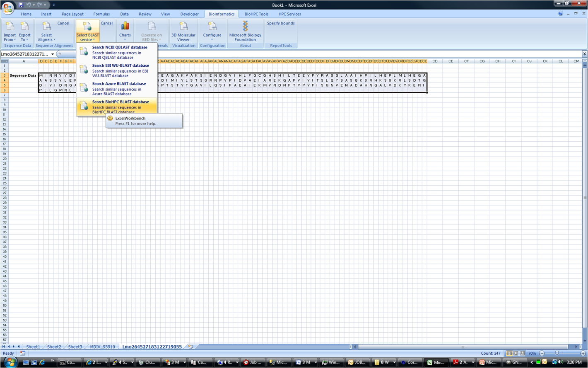Expand the formula bar
Image resolution: width=588 pixels, height=368 pixels.
(584, 54)
